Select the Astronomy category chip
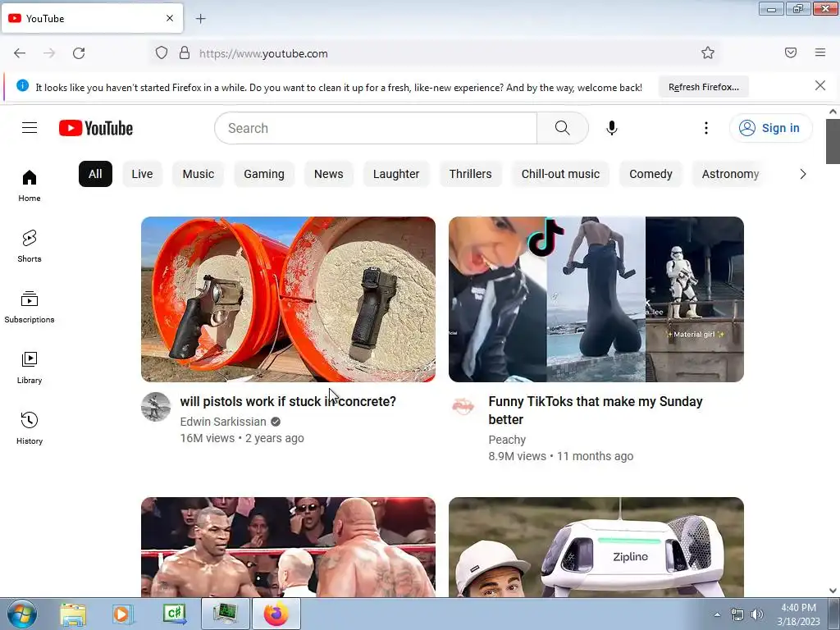 pyautogui.click(x=730, y=174)
